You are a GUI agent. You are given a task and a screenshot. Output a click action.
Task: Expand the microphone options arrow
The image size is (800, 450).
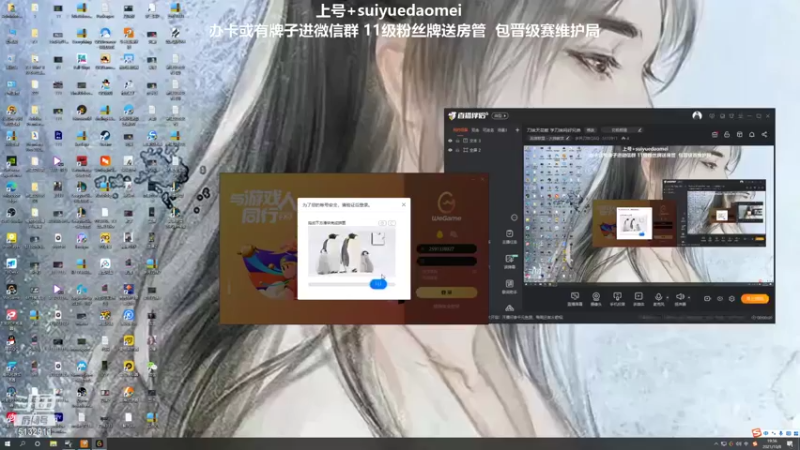(x=667, y=297)
